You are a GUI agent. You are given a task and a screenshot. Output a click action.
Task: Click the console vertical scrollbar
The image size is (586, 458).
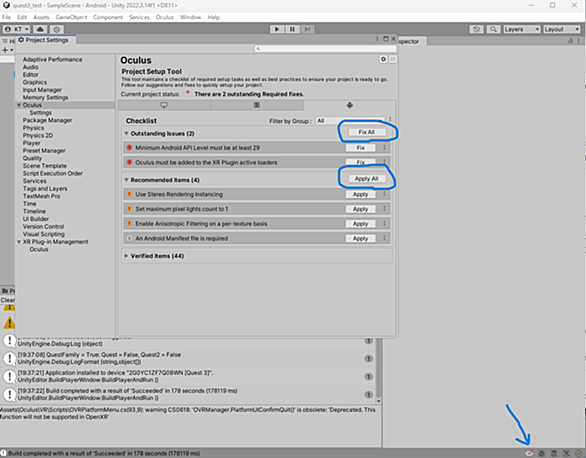(x=379, y=368)
